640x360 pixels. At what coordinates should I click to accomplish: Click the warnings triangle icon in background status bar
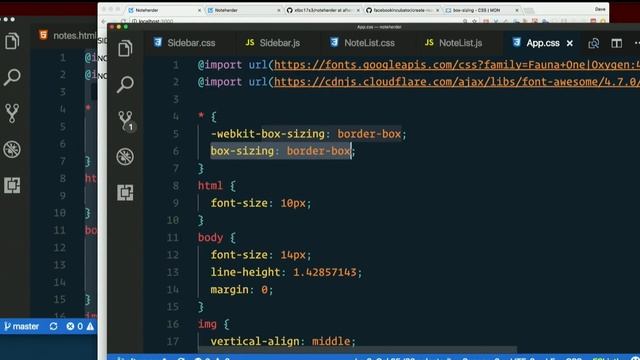(90, 327)
